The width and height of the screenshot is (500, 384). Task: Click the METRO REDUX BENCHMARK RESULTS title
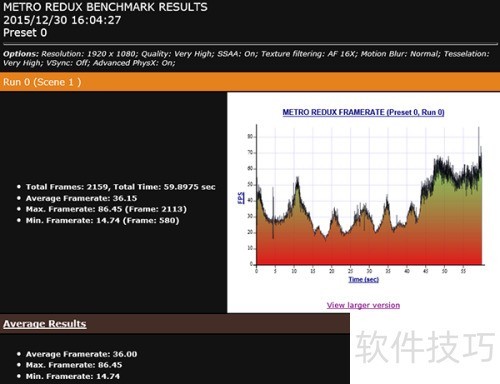click(x=105, y=7)
